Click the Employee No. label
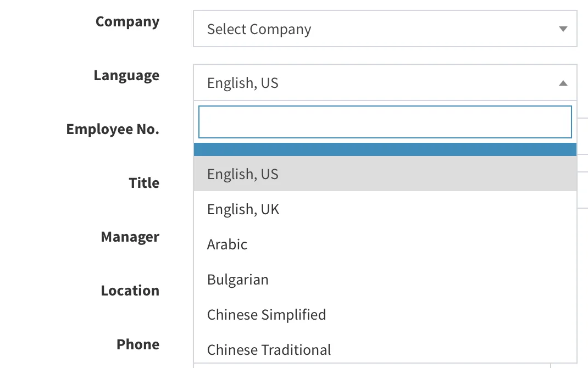The image size is (588, 368). (113, 129)
